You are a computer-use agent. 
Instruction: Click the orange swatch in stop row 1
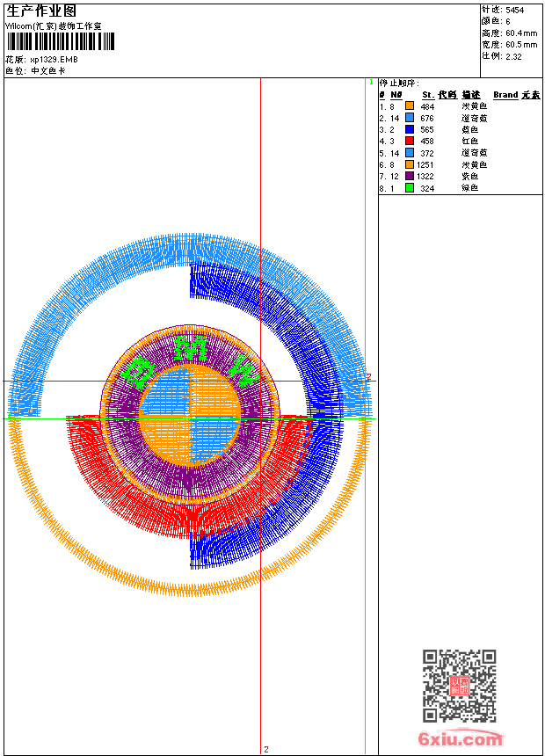pos(410,105)
